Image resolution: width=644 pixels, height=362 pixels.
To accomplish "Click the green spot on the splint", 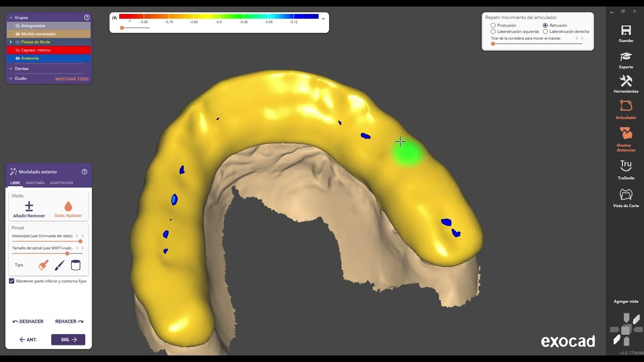I will (408, 153).
